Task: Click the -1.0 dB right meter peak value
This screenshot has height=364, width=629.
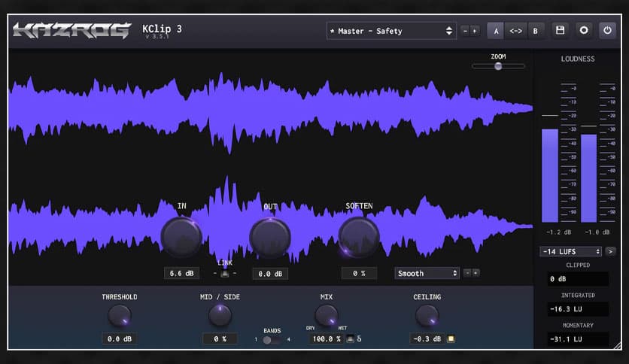Action: click(x=597, y=232)
